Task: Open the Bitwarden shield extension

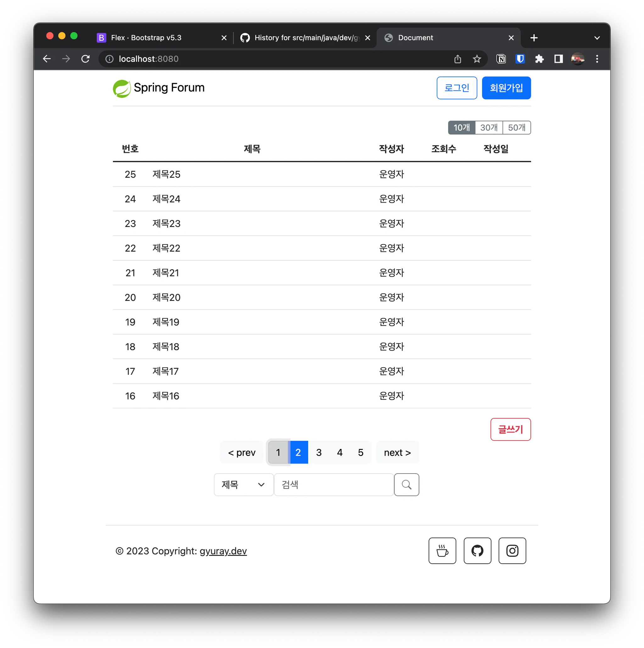Action: pyautogui.click(x=520, y=59)
